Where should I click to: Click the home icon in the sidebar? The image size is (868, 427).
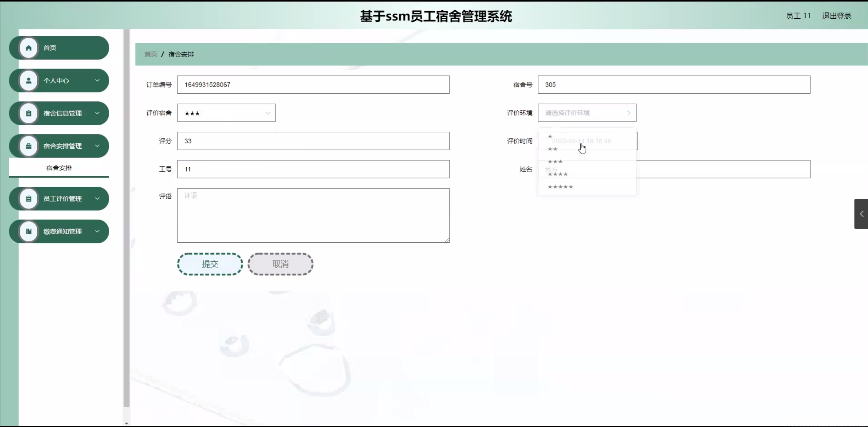29,48
